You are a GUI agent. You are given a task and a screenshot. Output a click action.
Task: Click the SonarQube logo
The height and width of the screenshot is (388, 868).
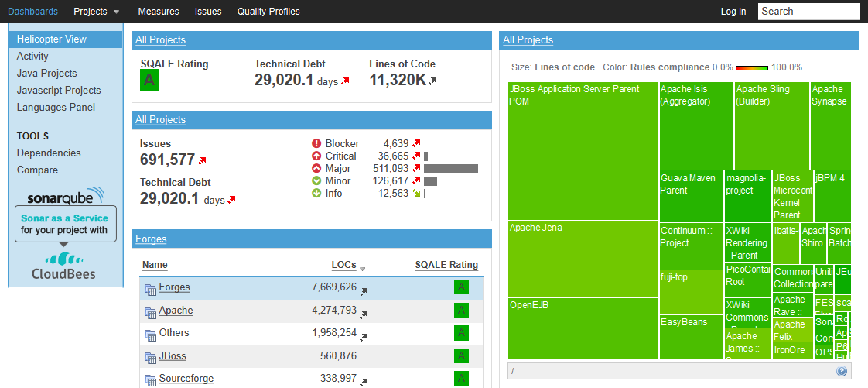65,196
